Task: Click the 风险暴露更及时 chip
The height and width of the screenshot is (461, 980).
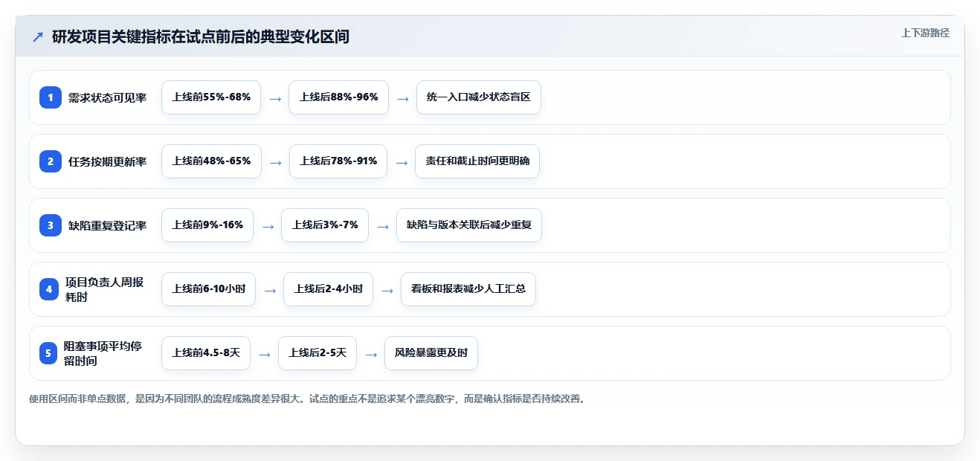Action: point(431,353)
